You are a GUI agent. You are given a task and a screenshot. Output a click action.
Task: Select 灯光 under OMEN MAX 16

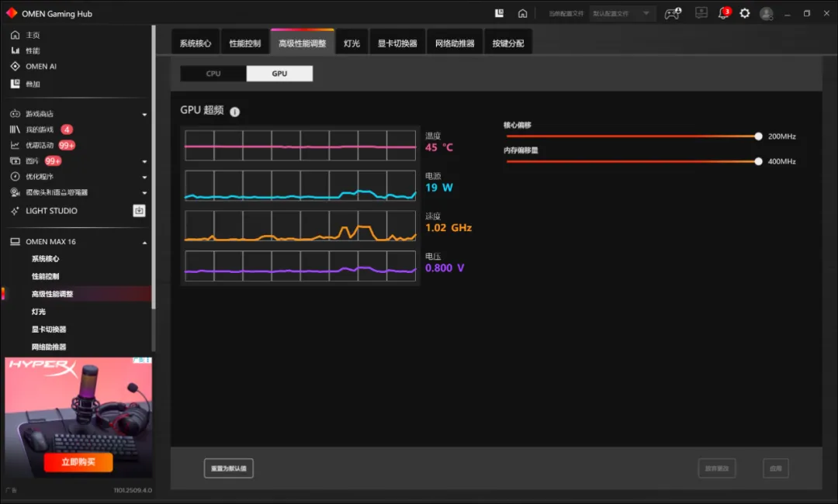pyautogui.click(x=39, y=312)
